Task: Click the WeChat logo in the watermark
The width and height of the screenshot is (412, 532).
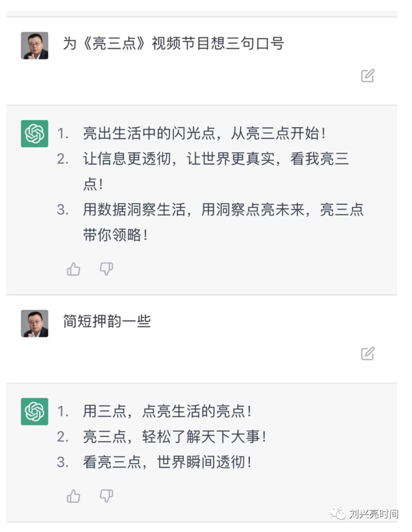Action: click(x=338, y=514)
